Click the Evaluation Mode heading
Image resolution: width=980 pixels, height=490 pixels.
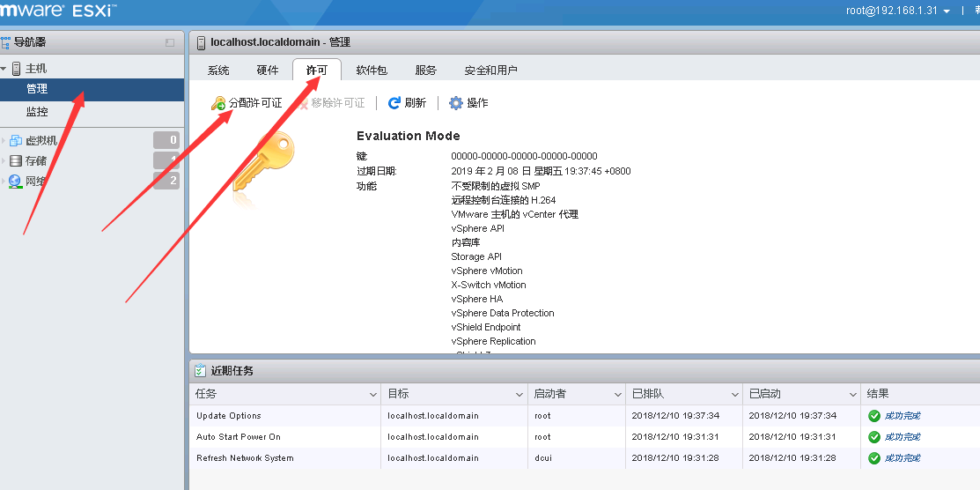point(409,136)
